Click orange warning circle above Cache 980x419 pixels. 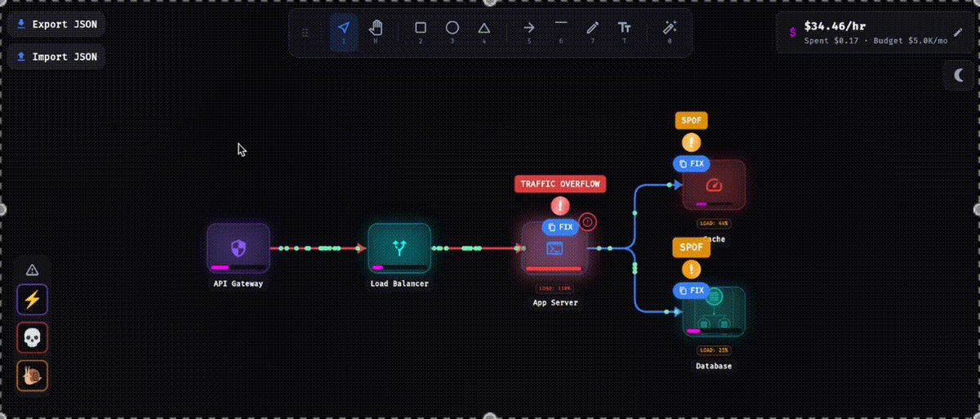(691, 143)
